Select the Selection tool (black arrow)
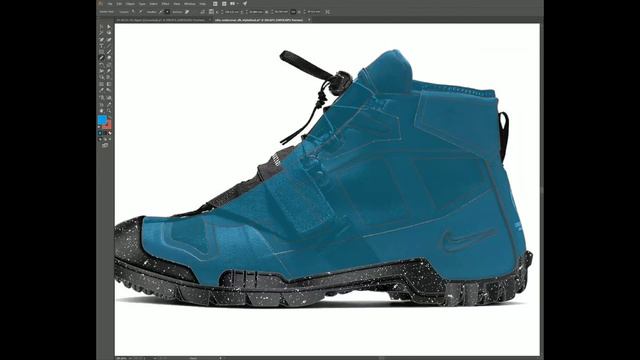The width and height of the screenshot is (640, 360). pyautogui.click(x=101, y=27)
